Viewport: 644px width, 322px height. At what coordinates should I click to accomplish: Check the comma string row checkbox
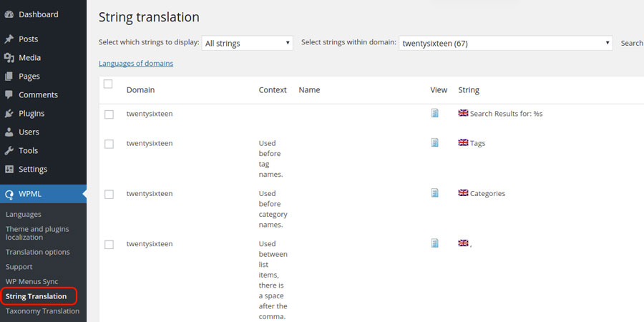[x=109, y=245]
